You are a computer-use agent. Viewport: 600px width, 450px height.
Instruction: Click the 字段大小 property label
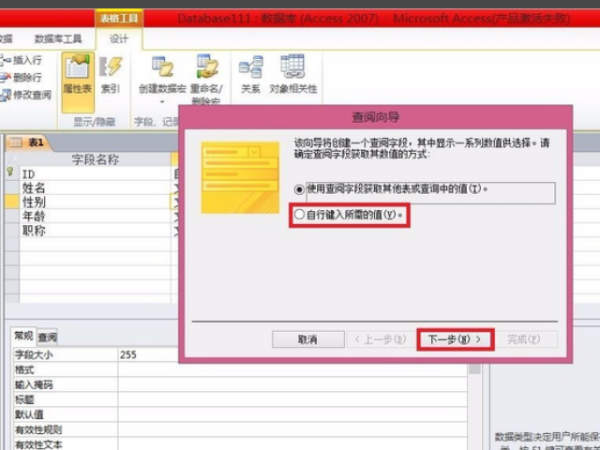[x=34, y=355]
